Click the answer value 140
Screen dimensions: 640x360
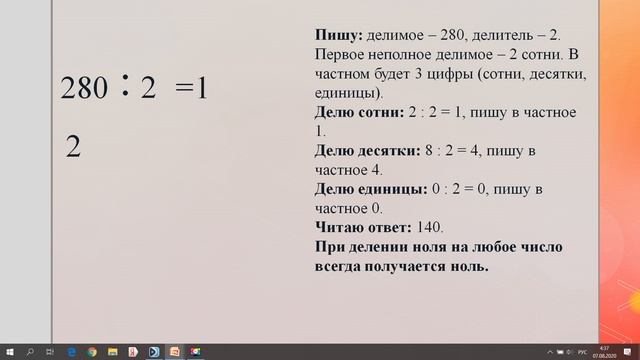(x=430, y=227)
